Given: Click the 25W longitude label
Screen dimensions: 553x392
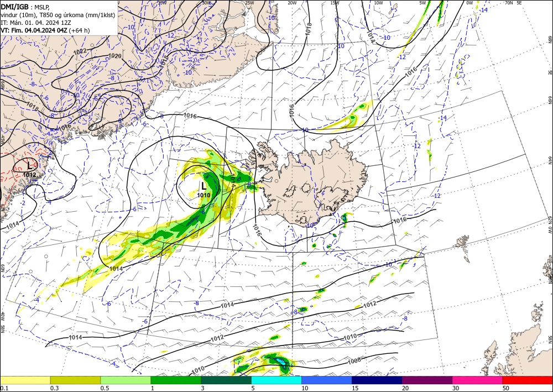Looking at the screenshot, I should (x=249, y=3).
